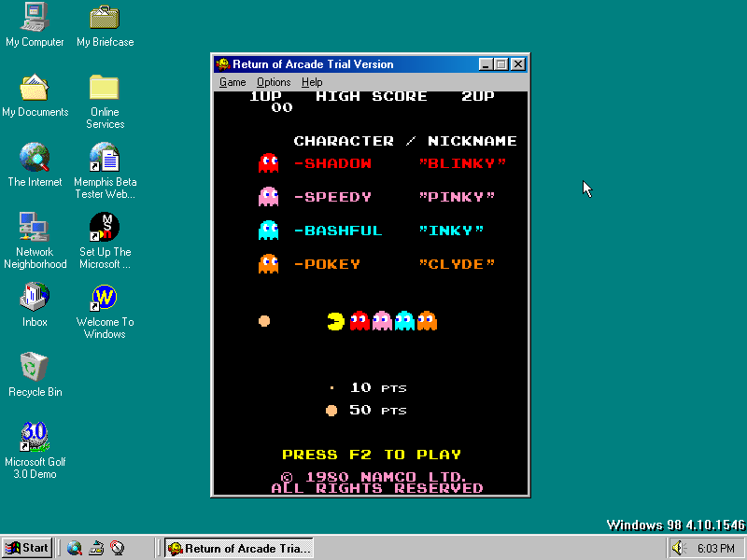
Task: Select Microsoft Golf 3.0 Demo shortcut
Action: (x=35, y=451)
